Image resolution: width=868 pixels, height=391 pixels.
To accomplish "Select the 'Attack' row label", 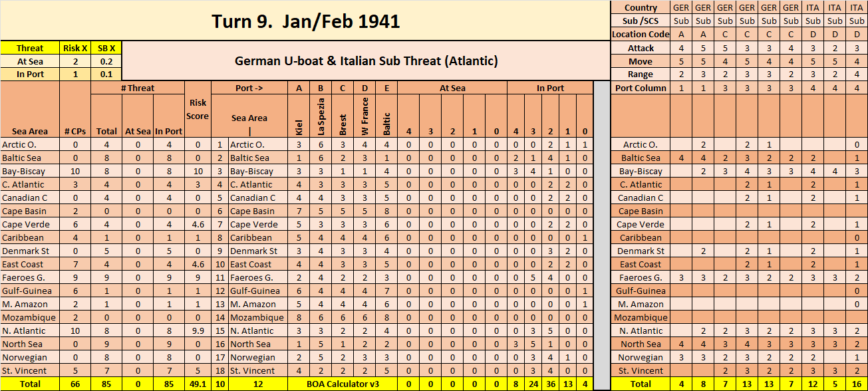I will tap(641, 48).
